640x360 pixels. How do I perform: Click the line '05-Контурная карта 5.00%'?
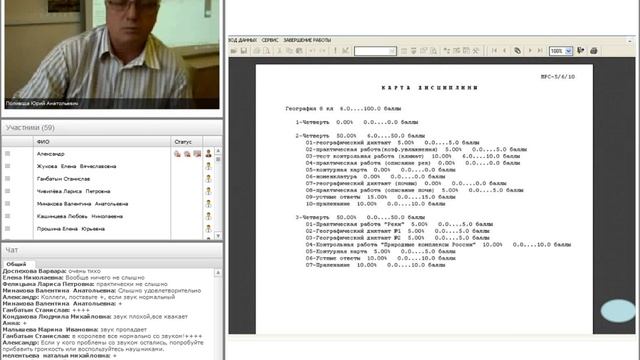[x=382, y=251]
